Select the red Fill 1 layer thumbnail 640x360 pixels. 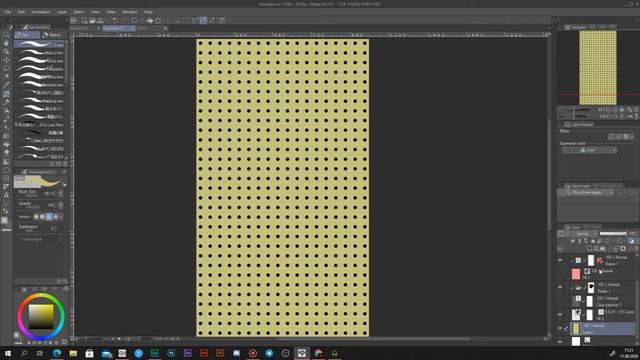576,274
